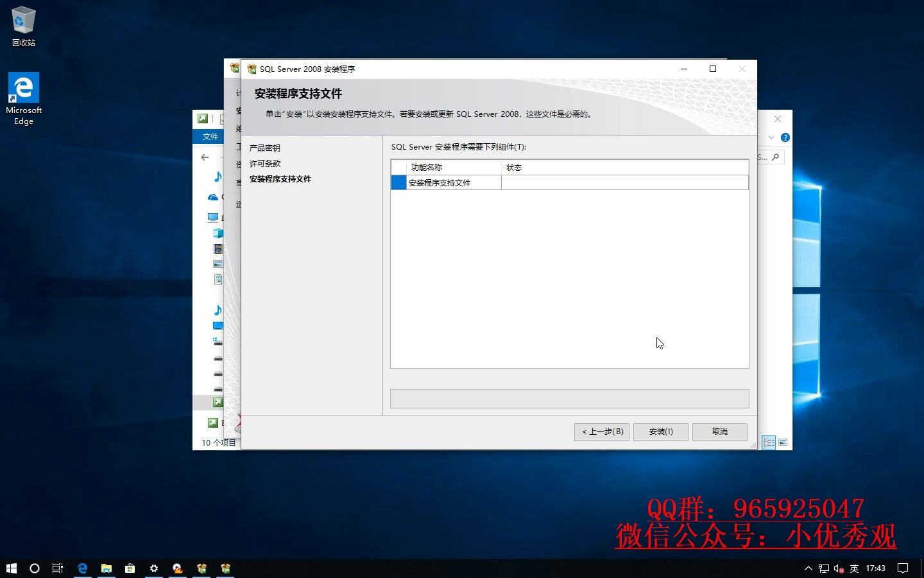This screenshot has width=924, height=578.
Task: Close the File Explorer window
Action: pos(778,119)
